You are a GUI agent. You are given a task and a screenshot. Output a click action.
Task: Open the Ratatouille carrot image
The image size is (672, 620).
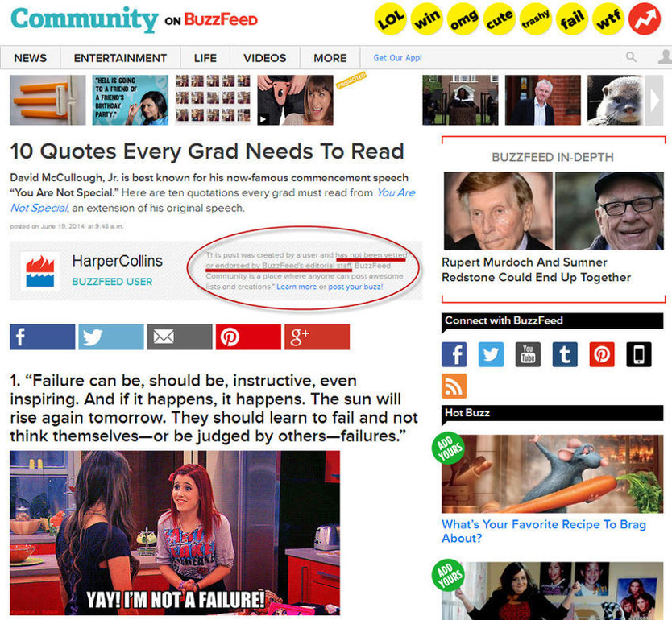tap(553, 474)
